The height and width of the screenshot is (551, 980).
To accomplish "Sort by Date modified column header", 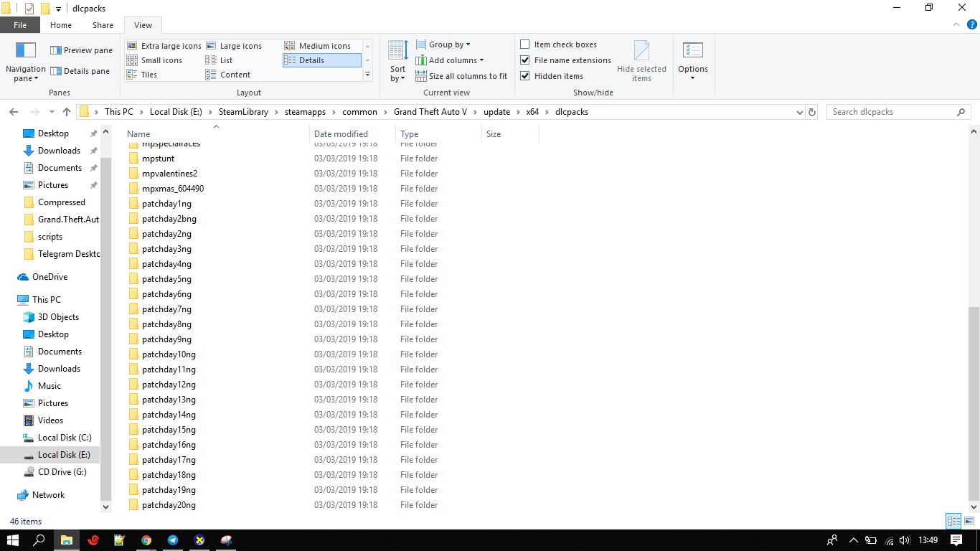I will tap(353, 134).
